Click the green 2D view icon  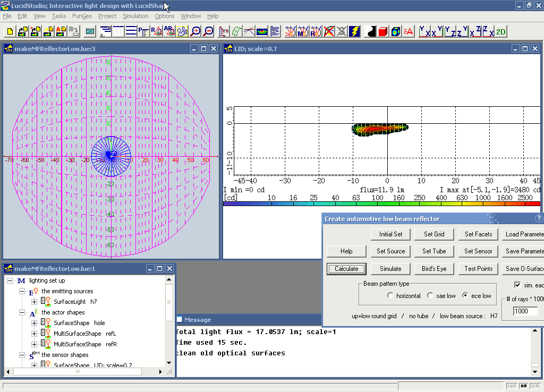point(500,31)
